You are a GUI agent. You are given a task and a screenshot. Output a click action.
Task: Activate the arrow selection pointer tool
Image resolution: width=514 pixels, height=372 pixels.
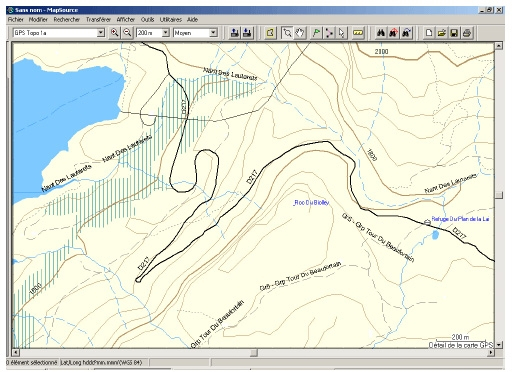pos(341,33)
